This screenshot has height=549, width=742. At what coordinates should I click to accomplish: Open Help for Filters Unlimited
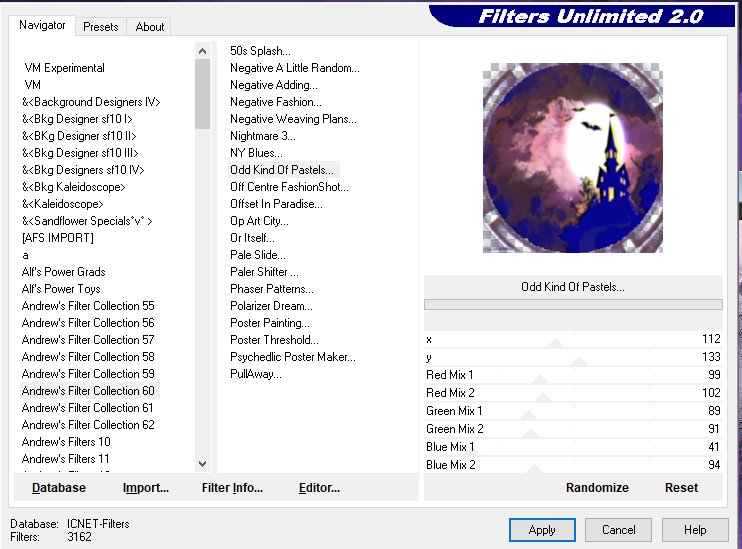(x=695, y=529)
